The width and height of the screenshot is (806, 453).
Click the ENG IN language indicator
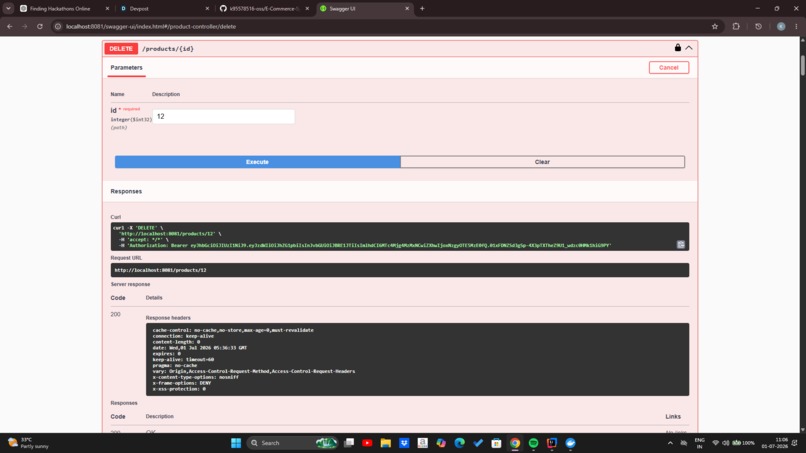(x=700, y=443)
